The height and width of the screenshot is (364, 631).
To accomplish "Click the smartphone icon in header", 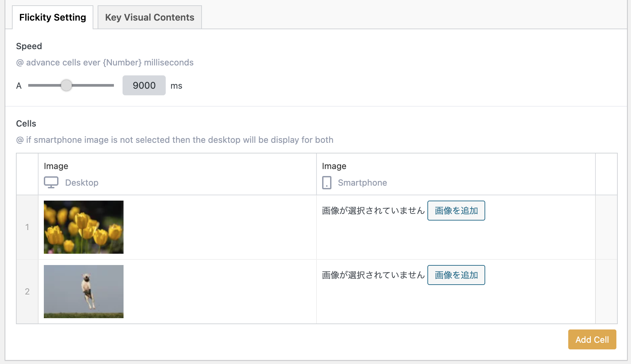I will (326, 183).
